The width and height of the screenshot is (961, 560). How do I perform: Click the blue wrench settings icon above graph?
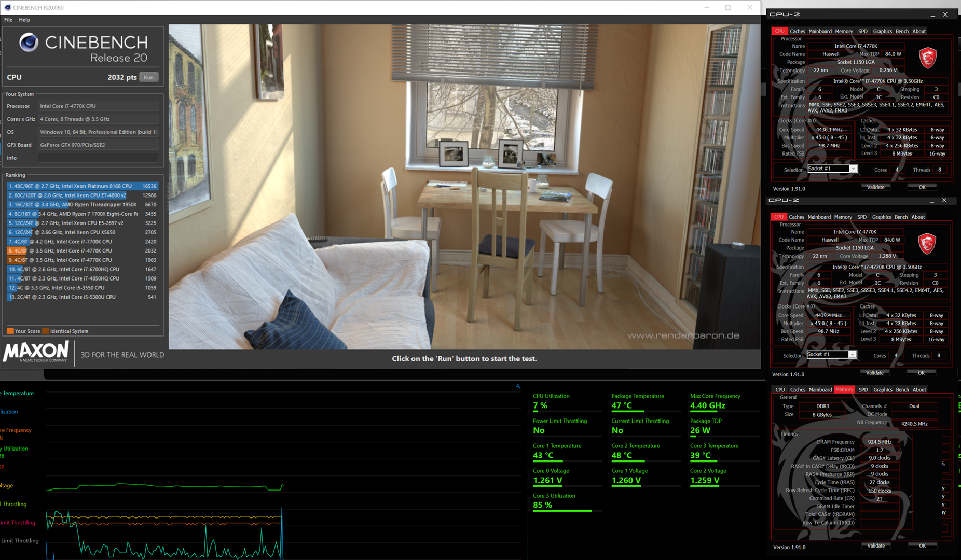(x=518, y=386)
